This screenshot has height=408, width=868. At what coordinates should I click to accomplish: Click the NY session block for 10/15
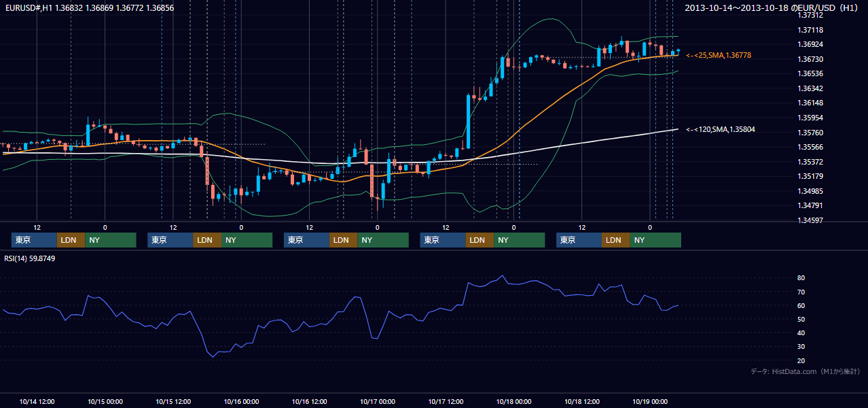click(247, 240)
